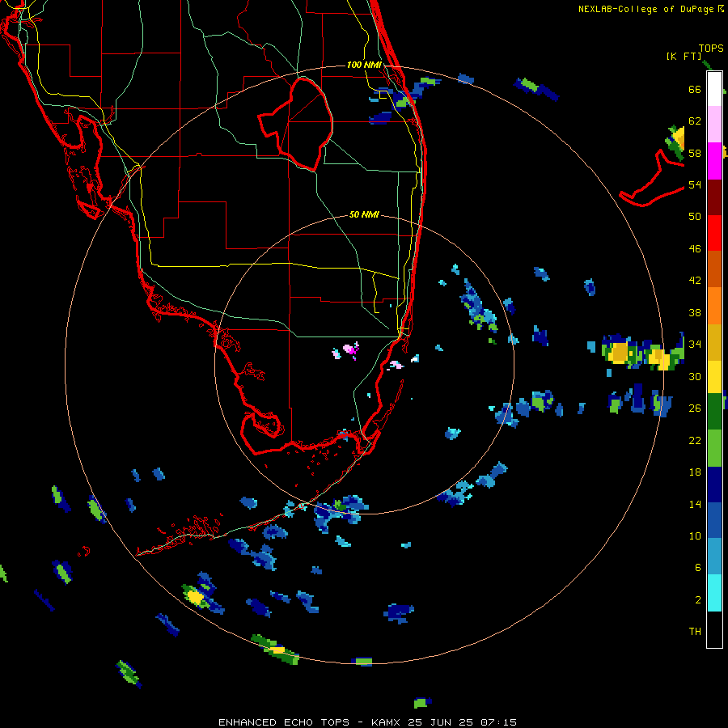Click the Enhanced Echo Tops KAMX caption

(x=367, y=722)
